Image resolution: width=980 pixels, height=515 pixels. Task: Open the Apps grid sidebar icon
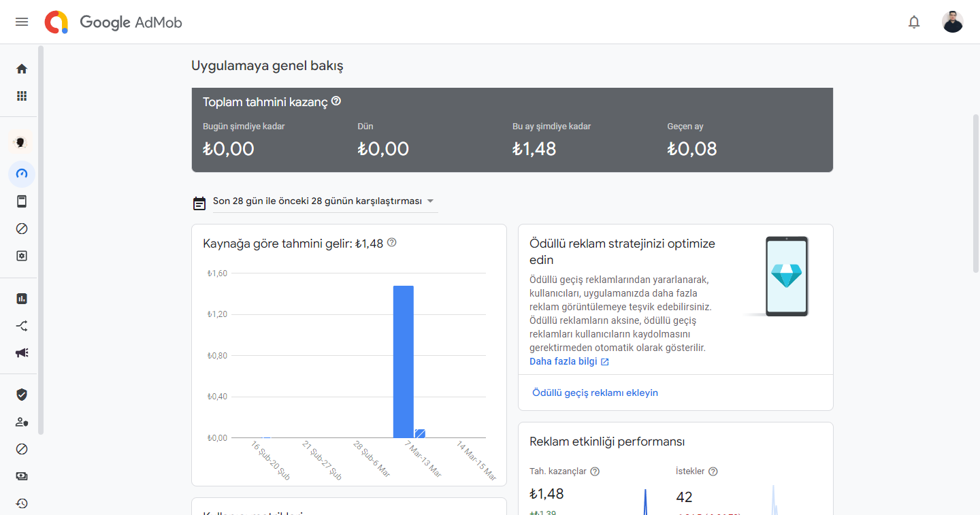tap(22, 96)
